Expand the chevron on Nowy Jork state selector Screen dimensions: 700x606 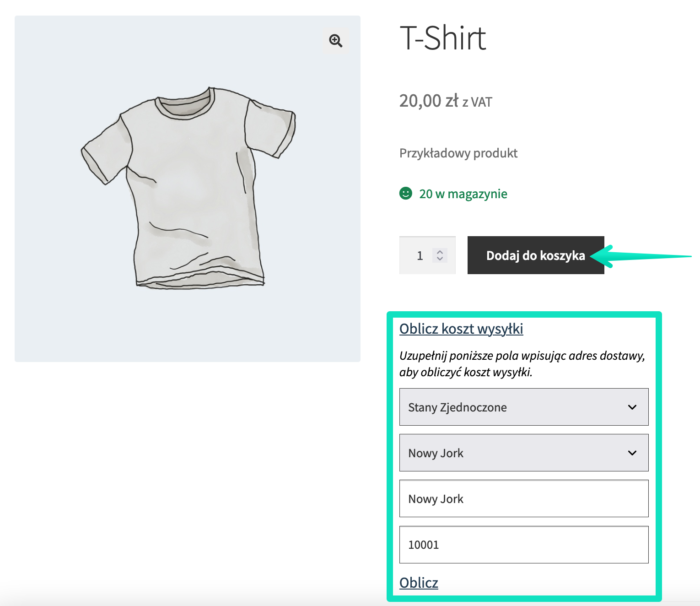tap(632, 453)
